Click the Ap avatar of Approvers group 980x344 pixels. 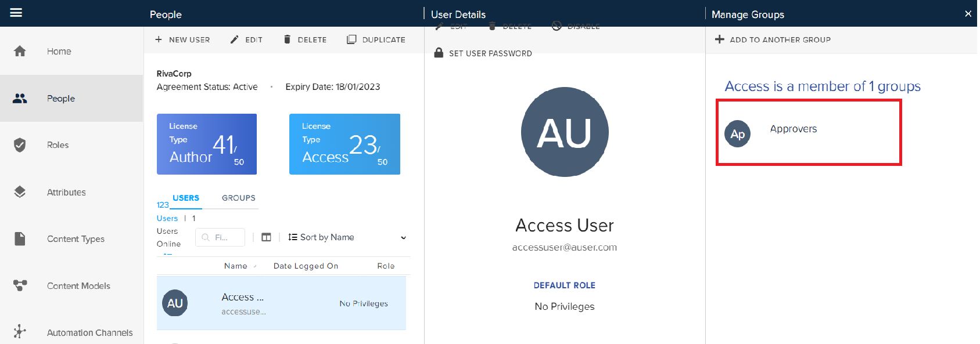click(738, 134)
